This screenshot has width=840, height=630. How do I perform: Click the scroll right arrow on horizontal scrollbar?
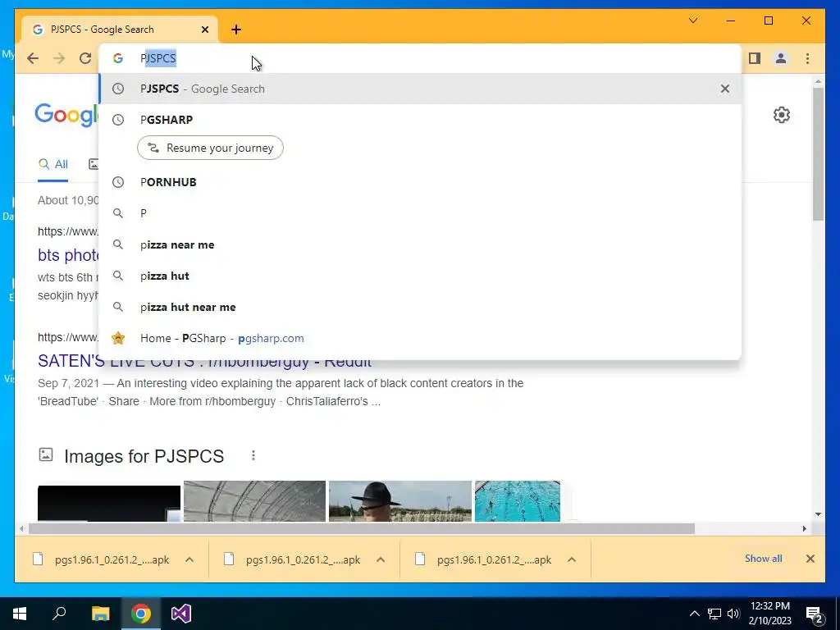click(804, 529)
